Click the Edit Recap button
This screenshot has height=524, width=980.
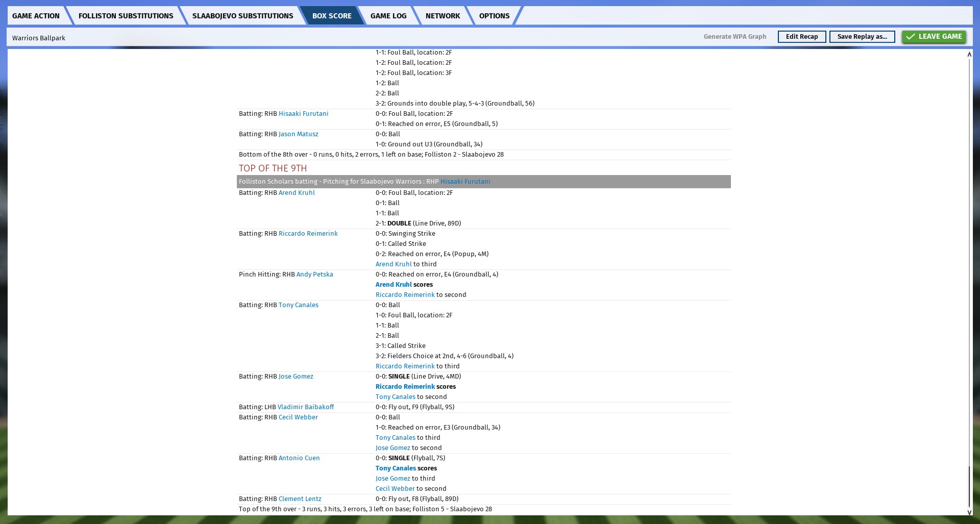point(801,37)
